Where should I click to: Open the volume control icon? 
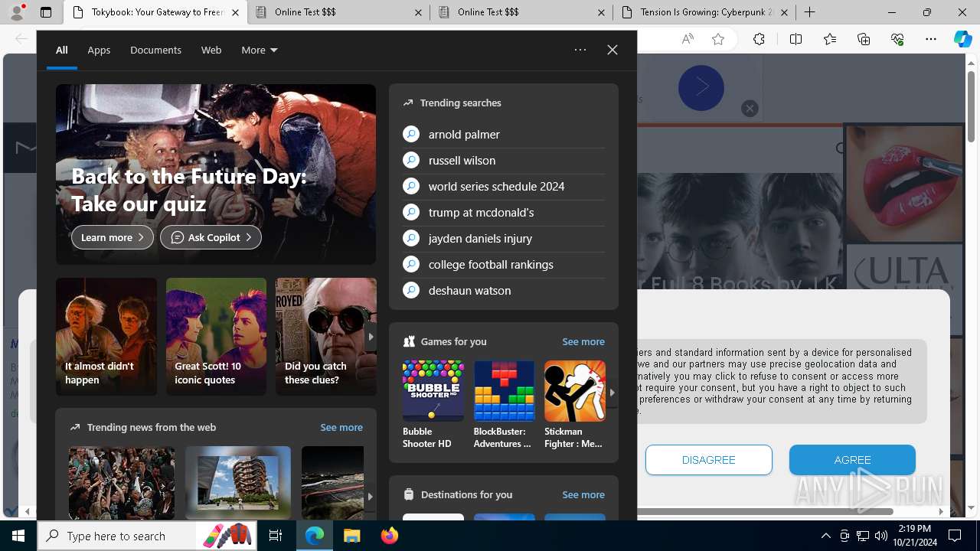point(881,536)
